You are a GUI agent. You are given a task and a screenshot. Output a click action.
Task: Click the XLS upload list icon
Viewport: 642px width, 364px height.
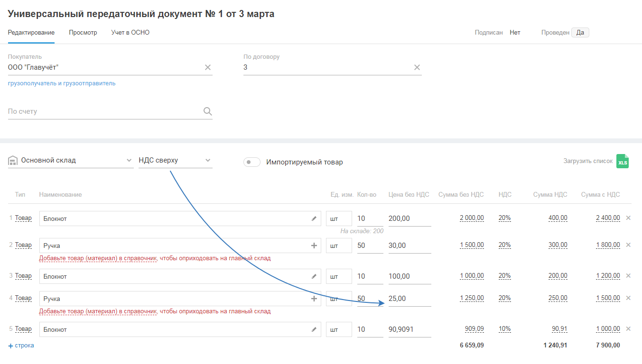(x=622, y=161)
